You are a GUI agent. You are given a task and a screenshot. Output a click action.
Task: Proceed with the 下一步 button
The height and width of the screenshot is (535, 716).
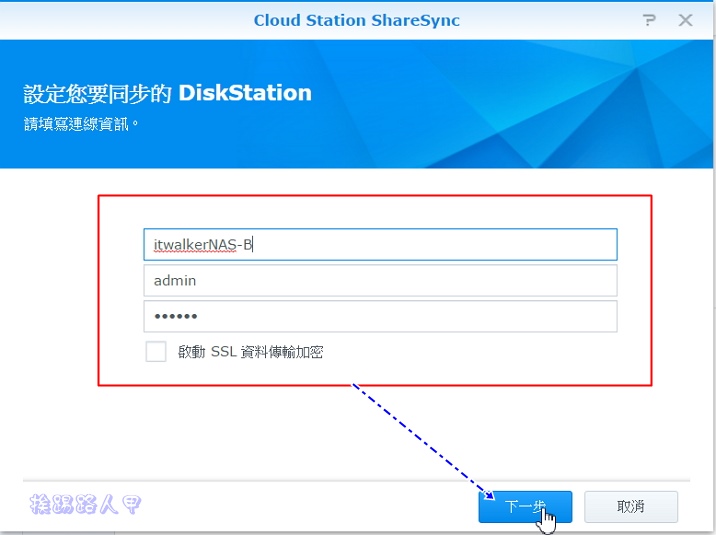(x=525, y=507)
